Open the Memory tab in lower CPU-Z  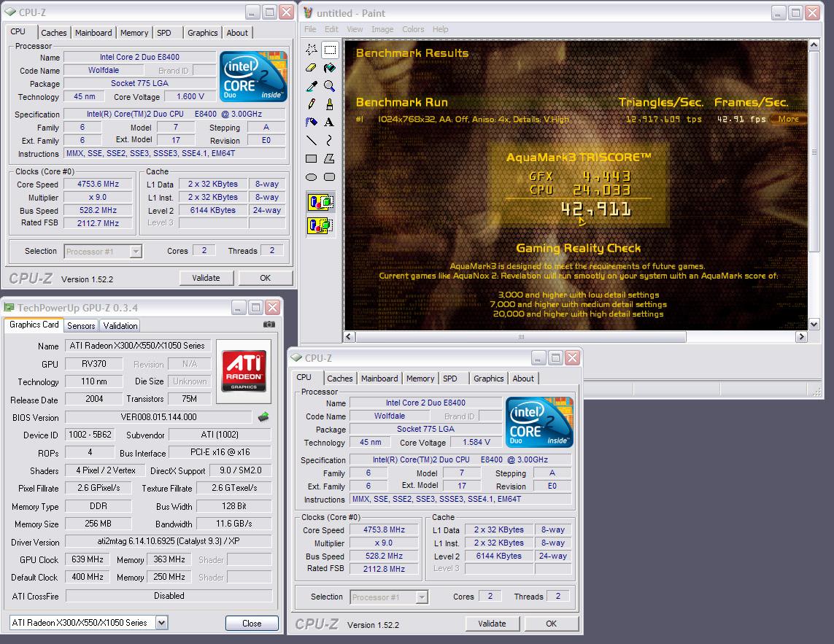420,379
